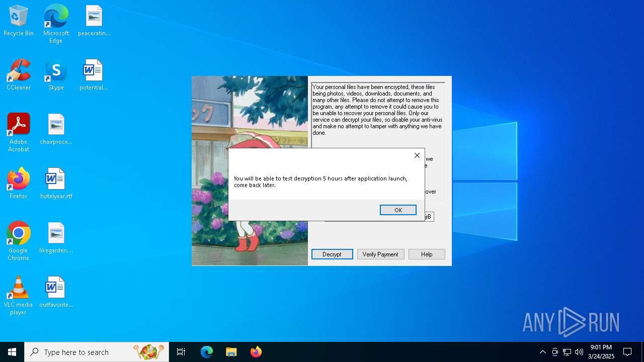Viewport: 644px width, 362px height.
Task: Open File Explorer from the taskbar
Action: point(231,352)
